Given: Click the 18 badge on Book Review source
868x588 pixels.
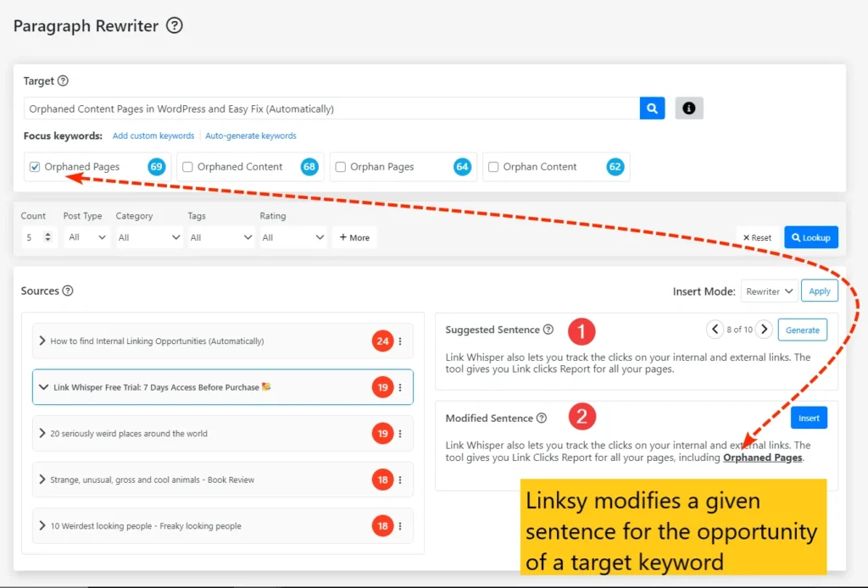Looking at the screenshot, I should [x=382, y=480].
